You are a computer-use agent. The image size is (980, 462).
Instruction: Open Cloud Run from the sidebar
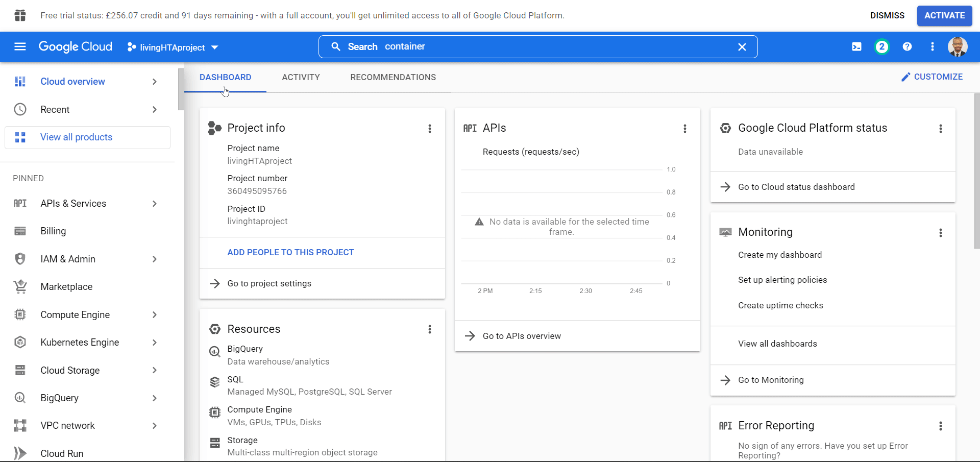tap(62, 453)
